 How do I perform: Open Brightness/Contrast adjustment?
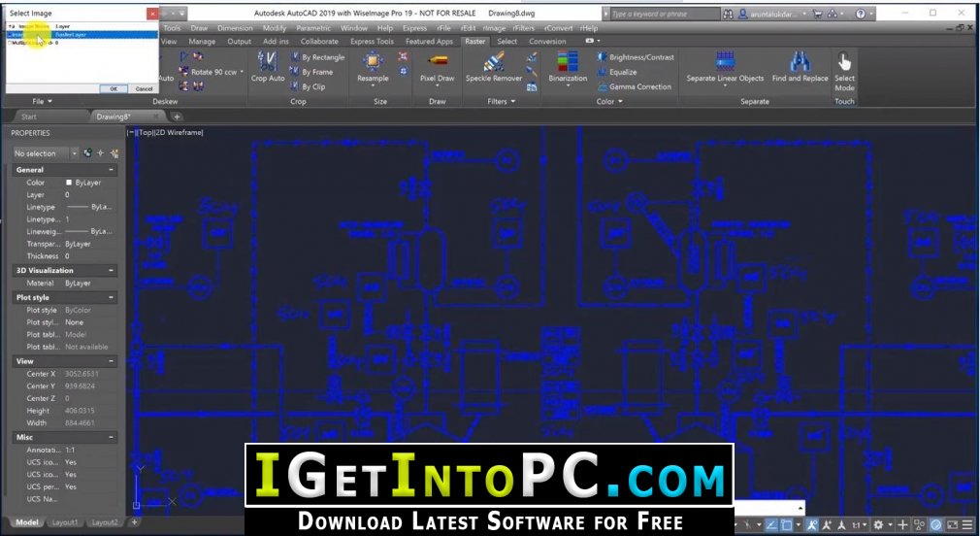click(636, 57)
